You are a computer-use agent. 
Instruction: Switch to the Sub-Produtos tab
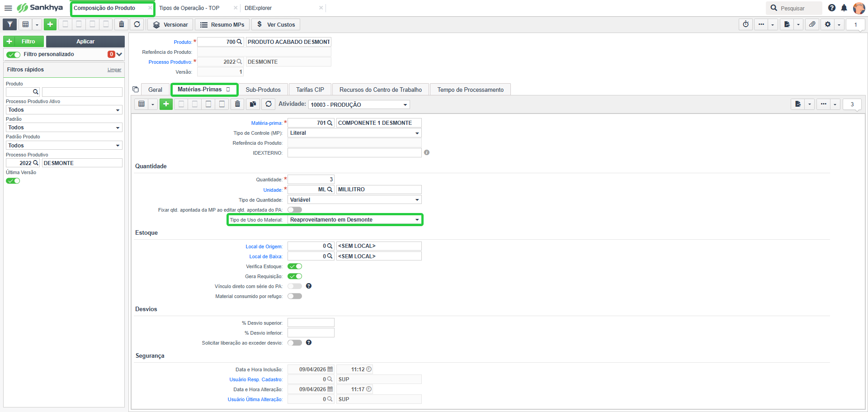point(263,90)
